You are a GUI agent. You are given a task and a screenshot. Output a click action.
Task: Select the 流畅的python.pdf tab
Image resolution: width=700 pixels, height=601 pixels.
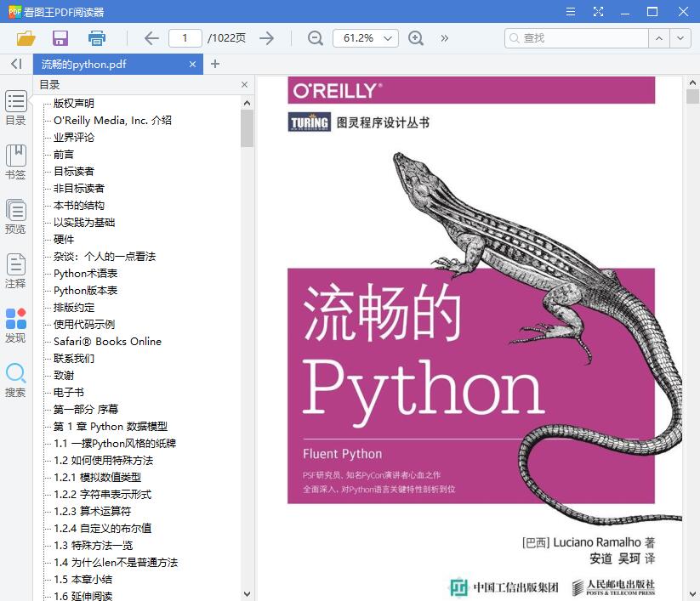(118, 65)
